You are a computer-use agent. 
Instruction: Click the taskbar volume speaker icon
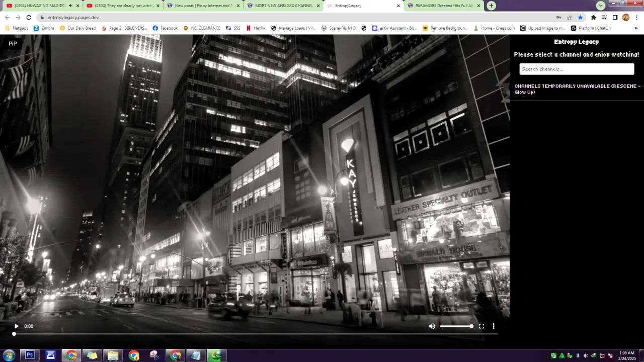[x=586, y=355]
